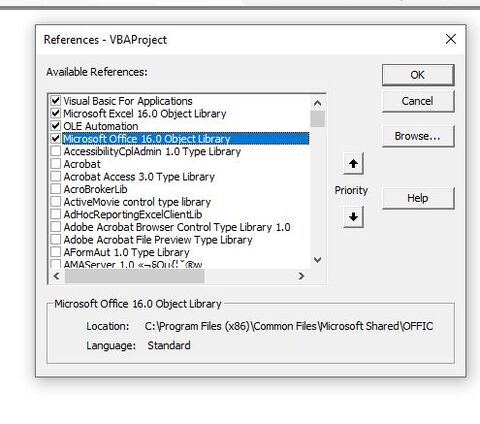Open Help for references

tap(418, 198)
